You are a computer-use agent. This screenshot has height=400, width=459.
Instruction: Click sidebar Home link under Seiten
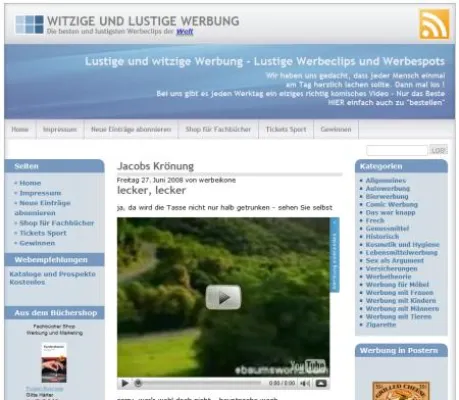30,183
